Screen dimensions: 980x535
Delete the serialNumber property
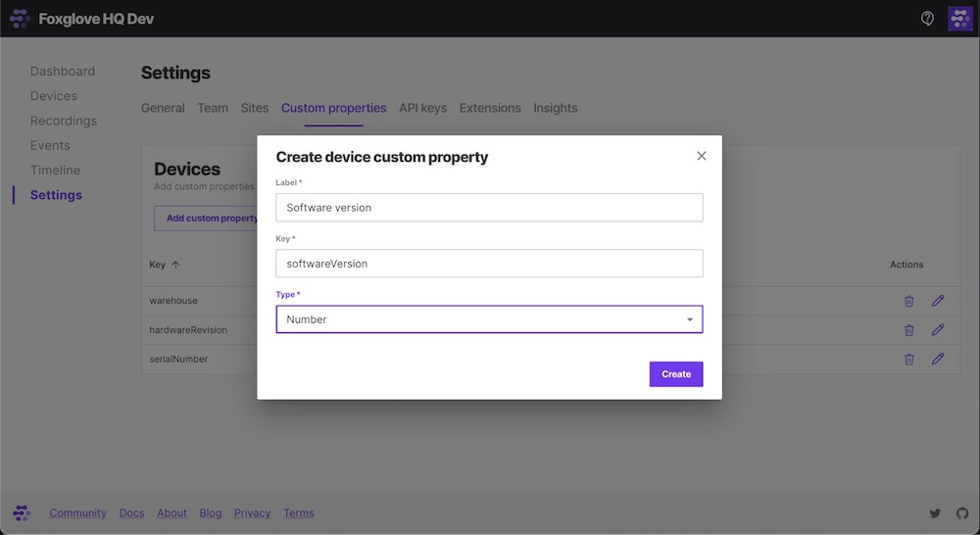tap(909, 360)
